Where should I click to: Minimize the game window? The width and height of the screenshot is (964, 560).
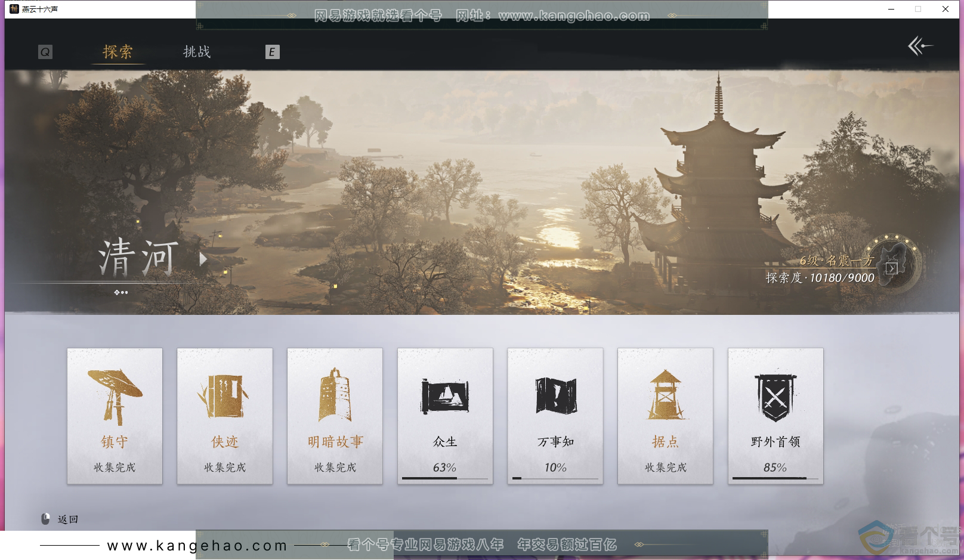[891, 9]
